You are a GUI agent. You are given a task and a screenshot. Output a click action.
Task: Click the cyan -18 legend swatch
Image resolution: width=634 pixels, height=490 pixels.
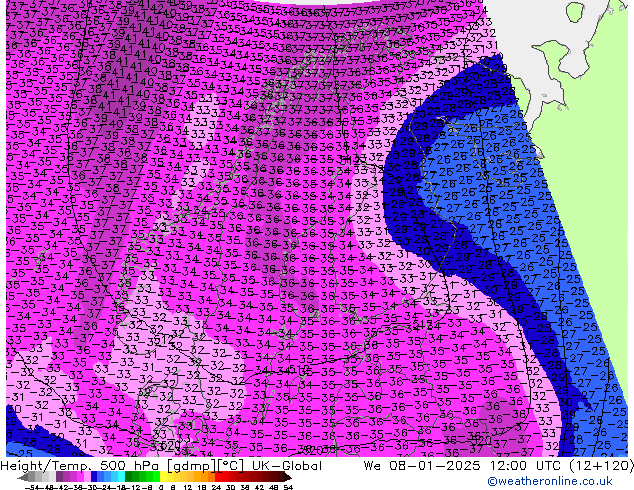tap(121, 476)
